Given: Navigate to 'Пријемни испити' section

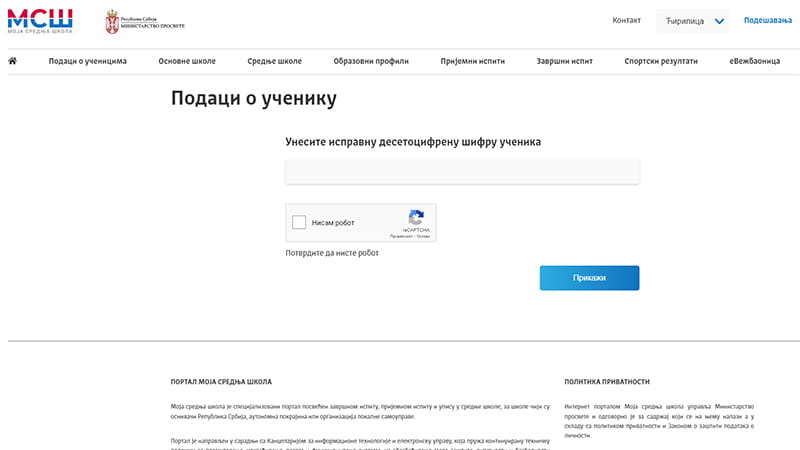Looking at the screenshot, I should click(472, 61).
